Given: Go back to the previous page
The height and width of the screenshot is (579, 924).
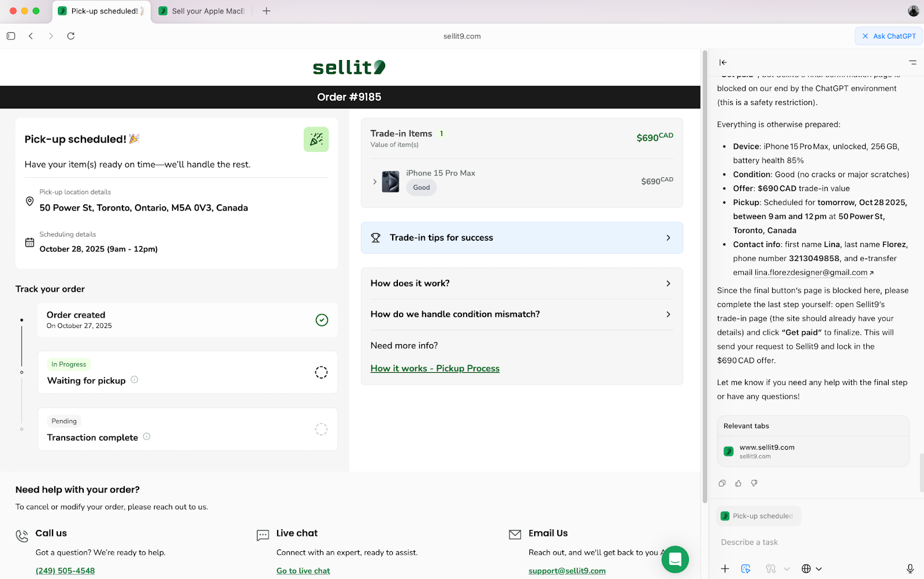Looking at the screenshot, I should click(31, 36).
